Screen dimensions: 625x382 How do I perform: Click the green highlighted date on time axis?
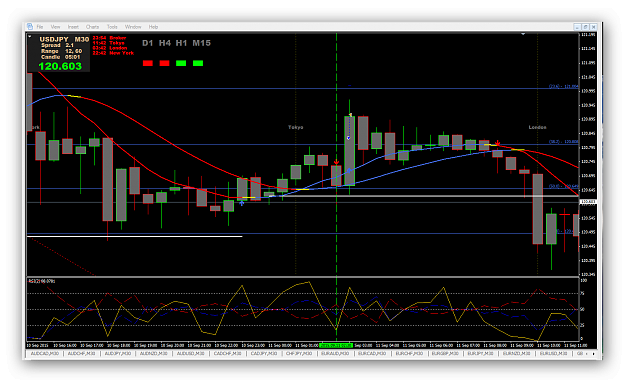[336, 345]
